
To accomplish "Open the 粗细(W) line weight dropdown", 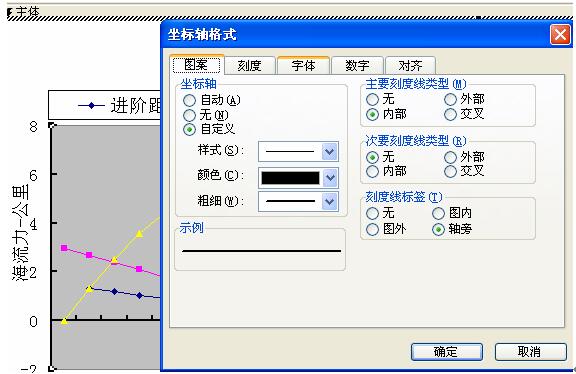I will tap(330, 201).
